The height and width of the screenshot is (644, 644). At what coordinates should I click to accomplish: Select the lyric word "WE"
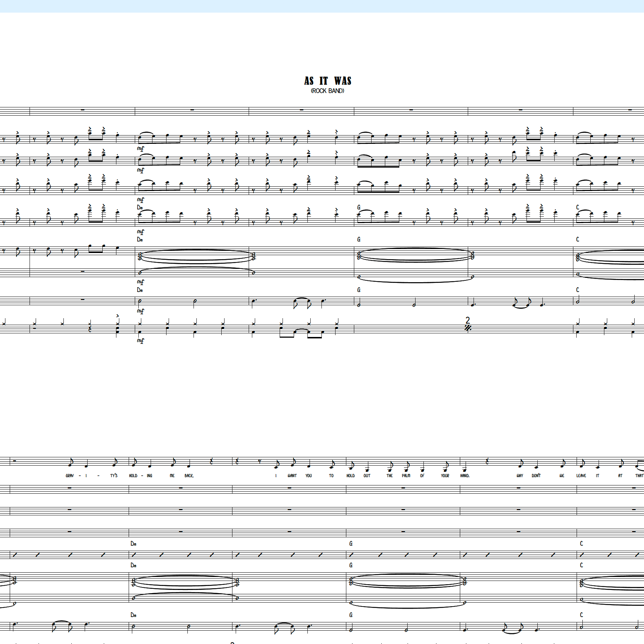pos(562,476)
